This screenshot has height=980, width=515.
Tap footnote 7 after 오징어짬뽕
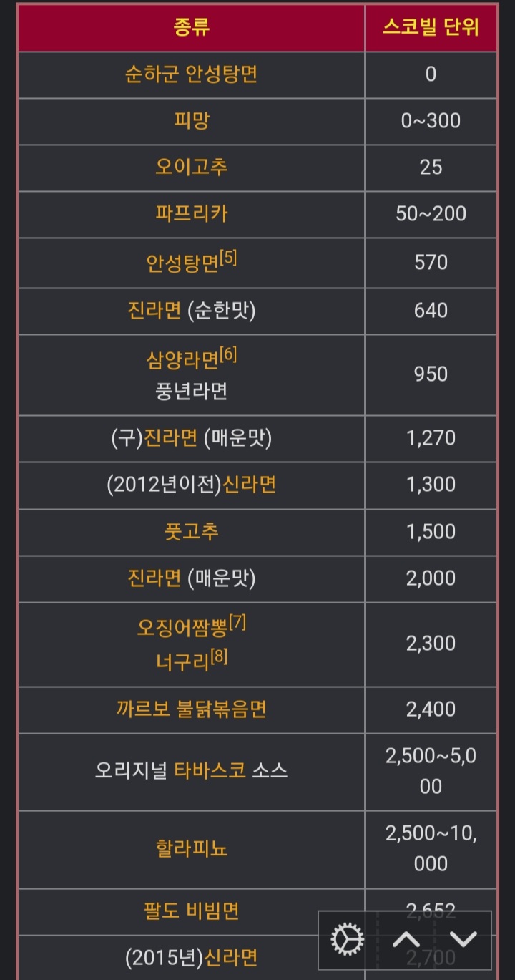coord(238,623)
